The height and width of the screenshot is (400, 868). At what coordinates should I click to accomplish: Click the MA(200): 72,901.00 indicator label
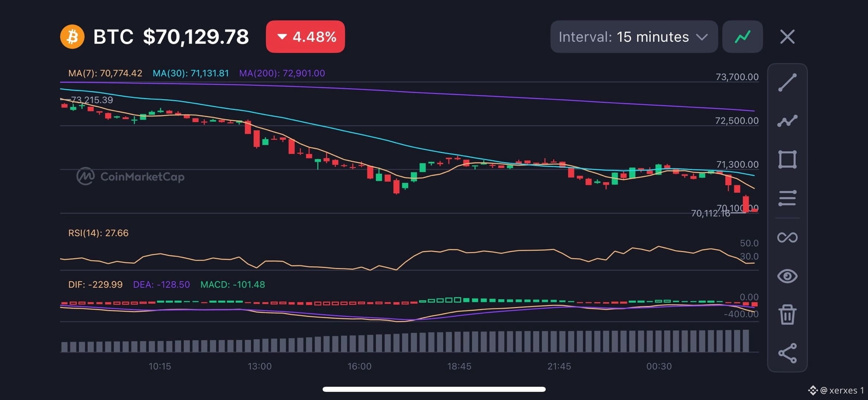click(x=282, y=73)
